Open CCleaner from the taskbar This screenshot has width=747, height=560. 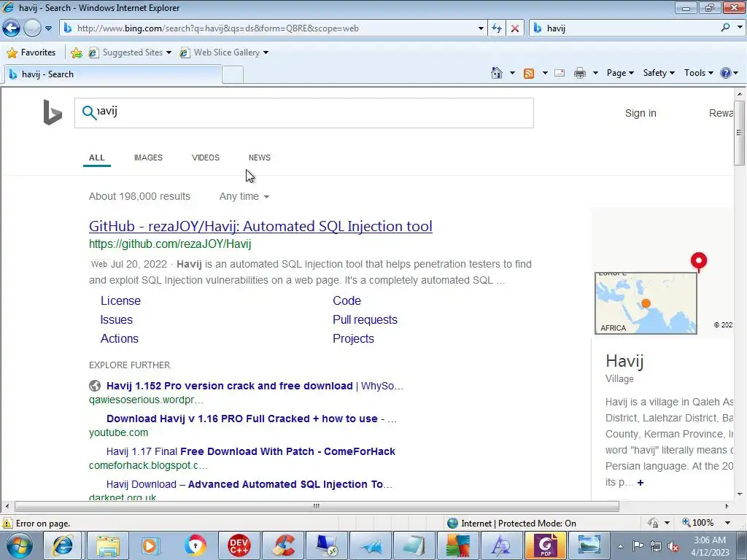(284, 545)
